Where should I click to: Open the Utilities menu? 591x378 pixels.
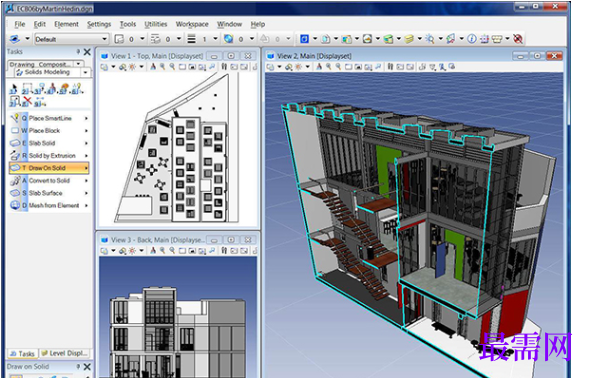pyautogui.click(x=156, y=24)
